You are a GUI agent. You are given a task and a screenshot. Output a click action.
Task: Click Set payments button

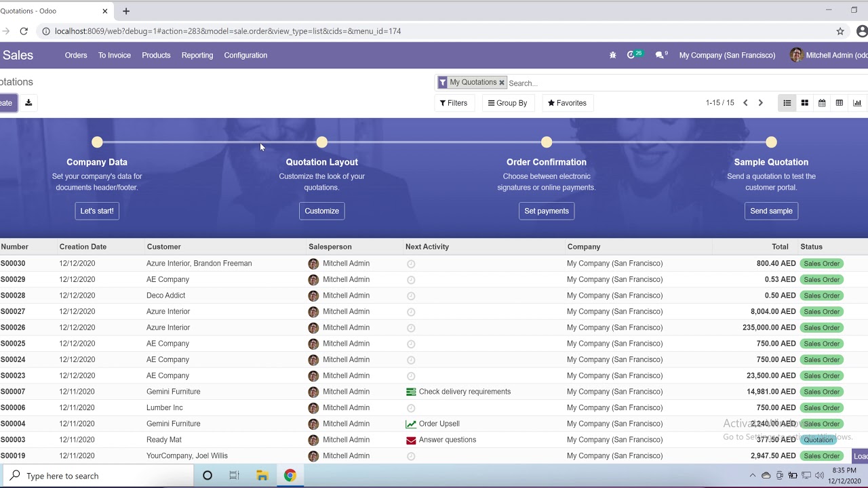547,211
